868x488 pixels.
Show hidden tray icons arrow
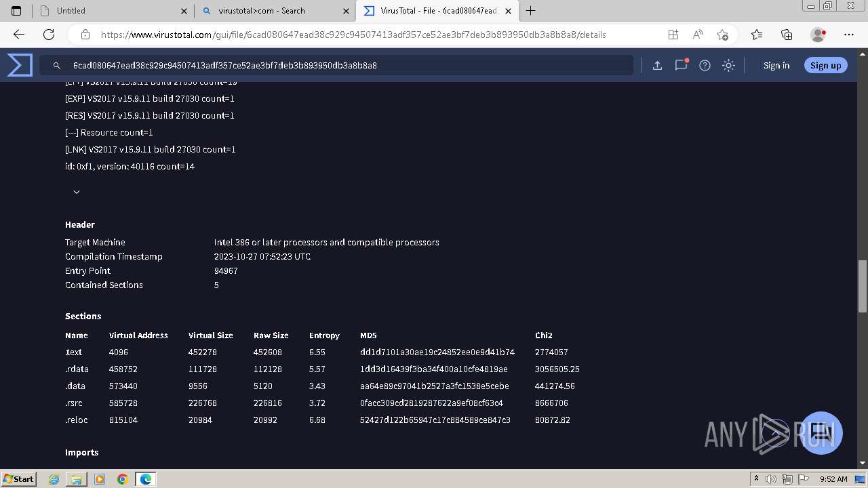[x=756, y=479]
